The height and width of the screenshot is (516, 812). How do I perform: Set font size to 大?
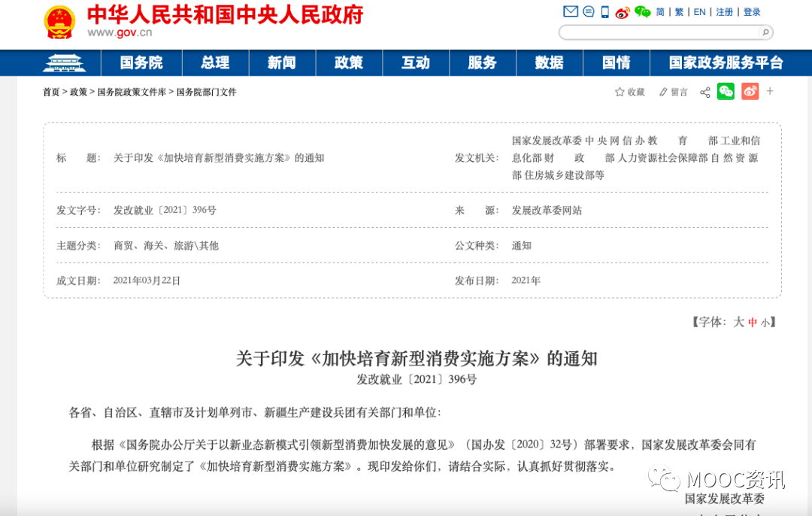pos(738,322)
